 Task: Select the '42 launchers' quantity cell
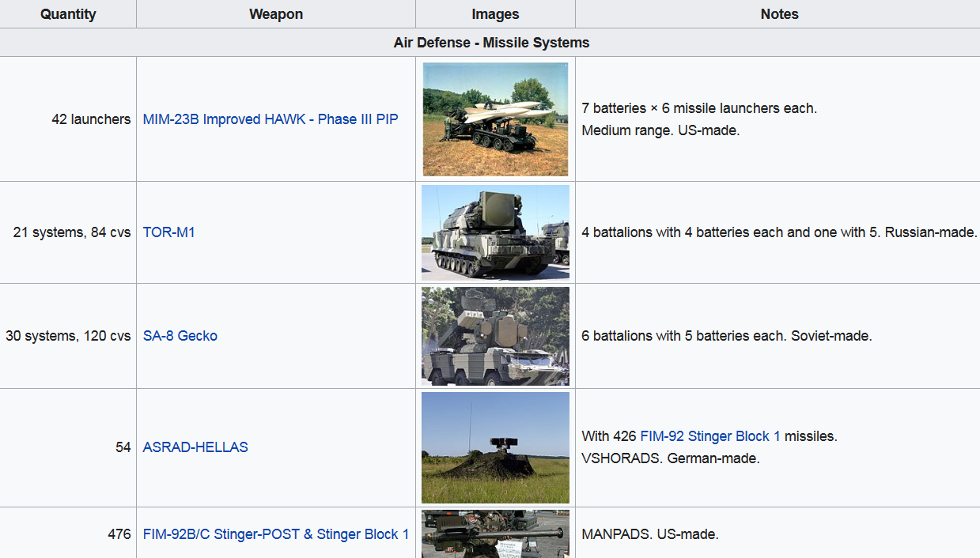(68, 119)
